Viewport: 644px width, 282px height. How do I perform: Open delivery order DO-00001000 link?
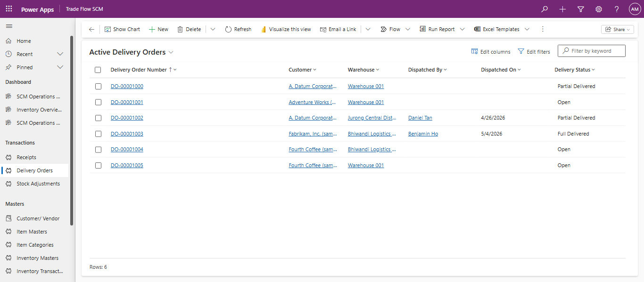click(127, 86)
